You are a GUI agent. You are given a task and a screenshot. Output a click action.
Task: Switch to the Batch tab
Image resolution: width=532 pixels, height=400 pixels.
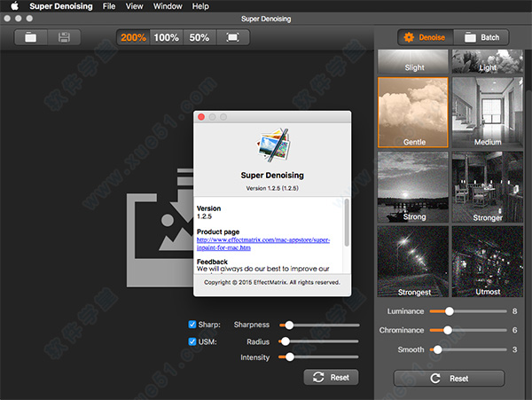[x=481, y=37]
